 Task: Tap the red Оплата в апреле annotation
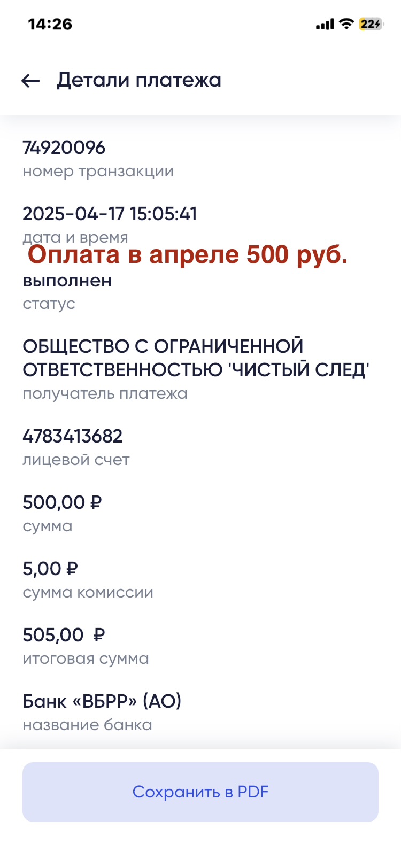coord(188,255)
